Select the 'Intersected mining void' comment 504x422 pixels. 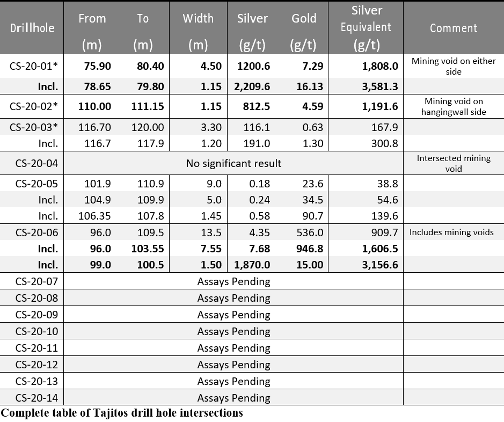(454, 163)
